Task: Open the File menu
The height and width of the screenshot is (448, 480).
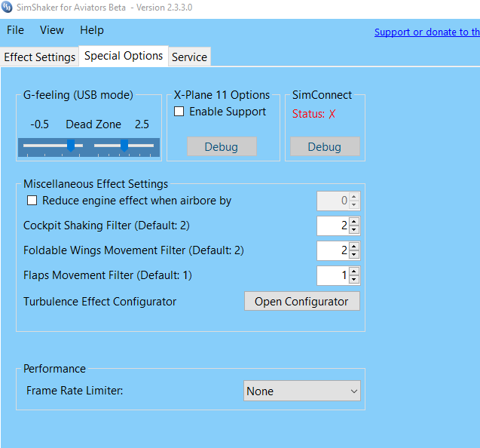Action: point(15,30)
